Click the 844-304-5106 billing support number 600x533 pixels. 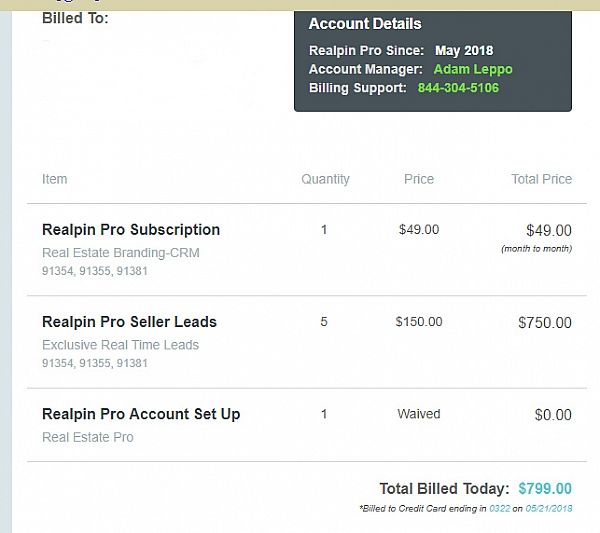(458, 88)
